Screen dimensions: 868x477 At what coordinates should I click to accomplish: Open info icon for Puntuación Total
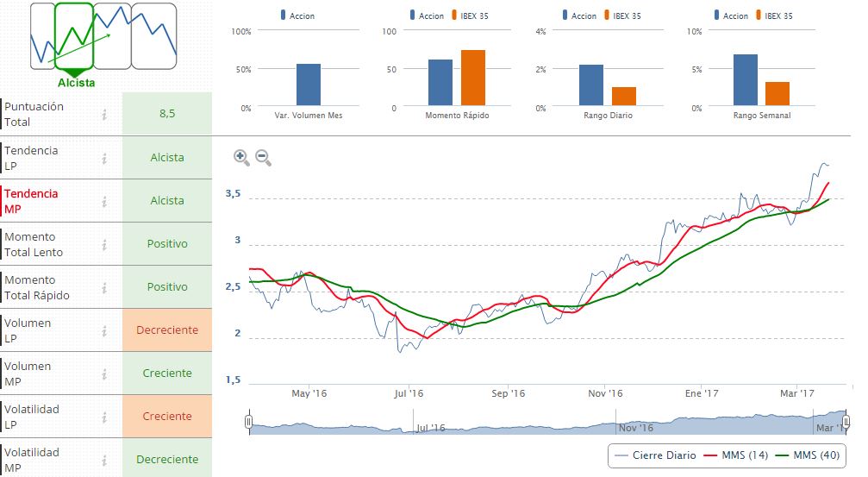point(104,114)
